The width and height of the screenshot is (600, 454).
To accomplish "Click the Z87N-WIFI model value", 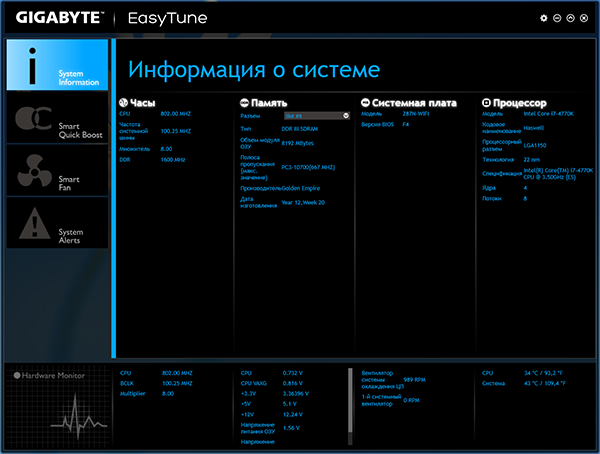I will tap(416, 114).
